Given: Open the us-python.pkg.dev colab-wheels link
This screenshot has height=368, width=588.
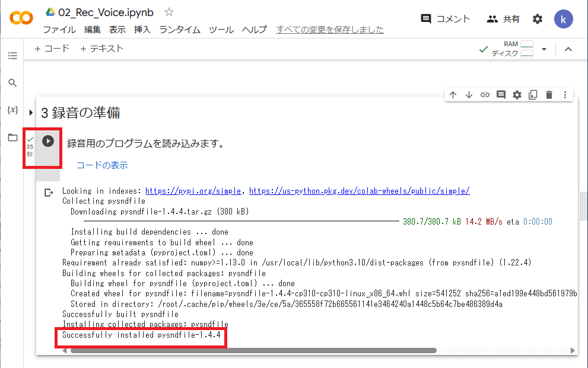Looking at the screenshot, I should [x=359, y=191].
